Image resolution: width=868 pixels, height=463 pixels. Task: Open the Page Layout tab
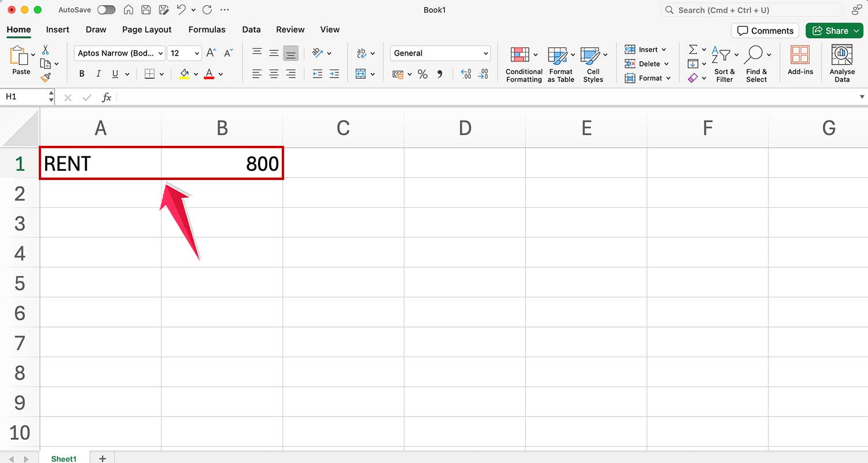coord(146,30)
